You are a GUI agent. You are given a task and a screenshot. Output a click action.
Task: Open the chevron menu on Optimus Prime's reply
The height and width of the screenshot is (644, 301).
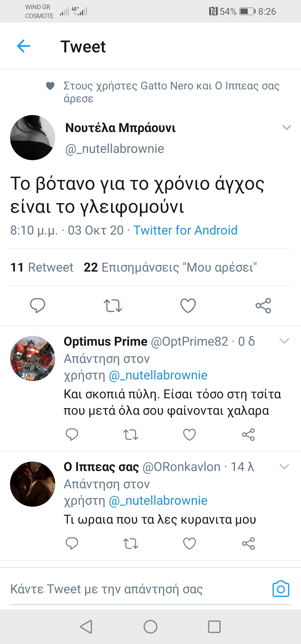point(284,341)
